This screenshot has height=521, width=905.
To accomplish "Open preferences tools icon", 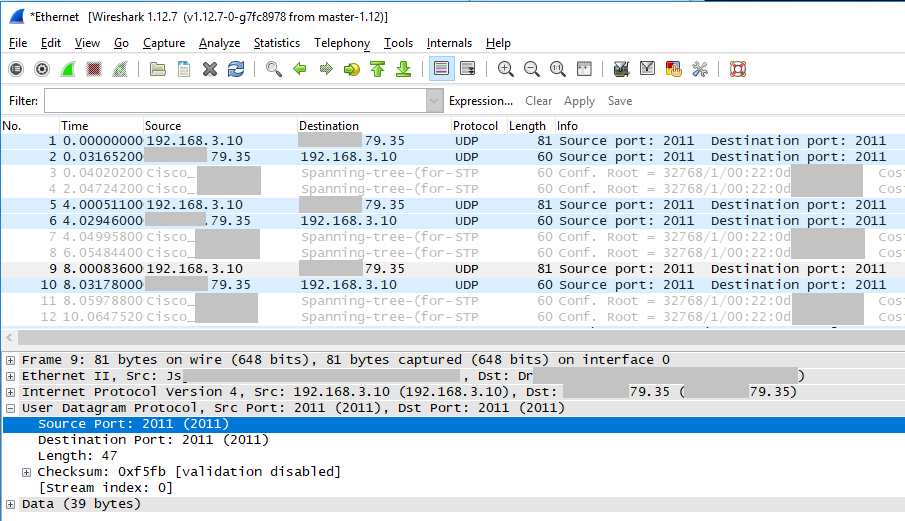I will 700,69.
